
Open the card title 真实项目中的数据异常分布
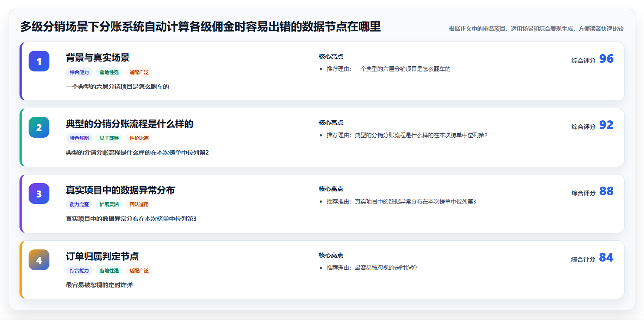pos(120,190)
